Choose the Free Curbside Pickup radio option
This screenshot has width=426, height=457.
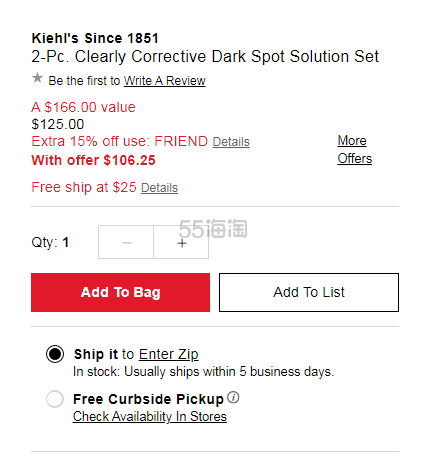(55, 399)
